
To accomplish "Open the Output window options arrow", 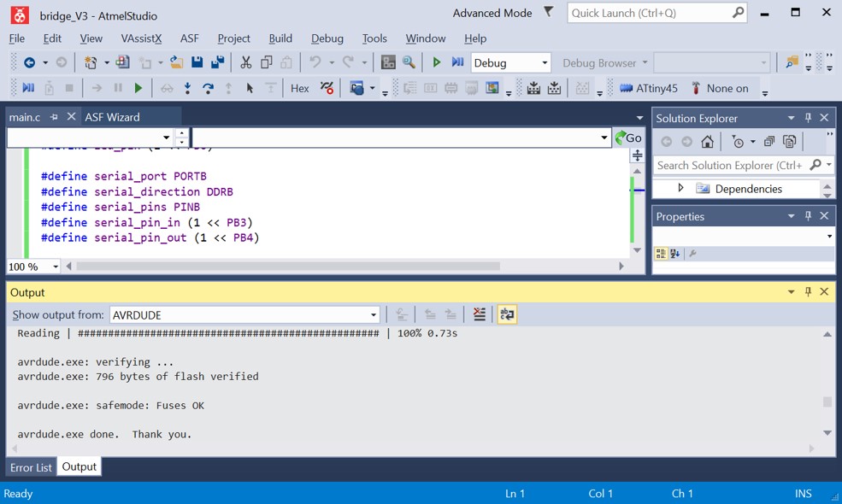I will click(x=791, y=291).
